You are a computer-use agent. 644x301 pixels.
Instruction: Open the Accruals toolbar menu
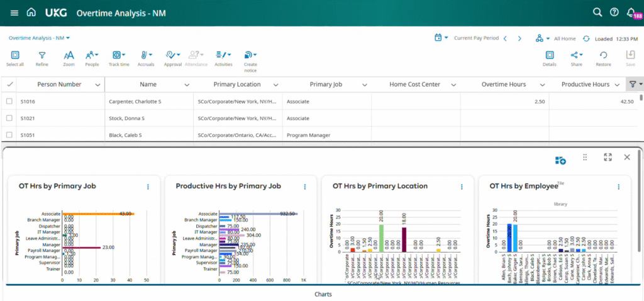[146, 58]
